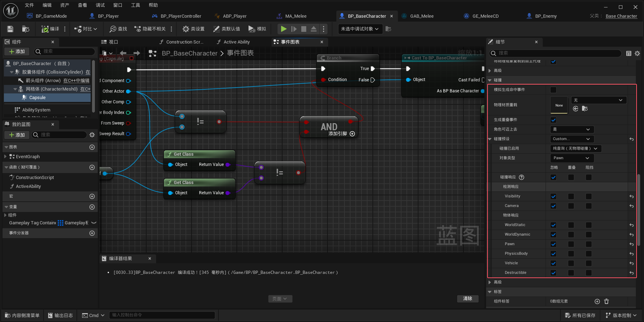Switch to BP_Player tab
The height and width of the screenshot is (322, 644).
tap(108, 16)
